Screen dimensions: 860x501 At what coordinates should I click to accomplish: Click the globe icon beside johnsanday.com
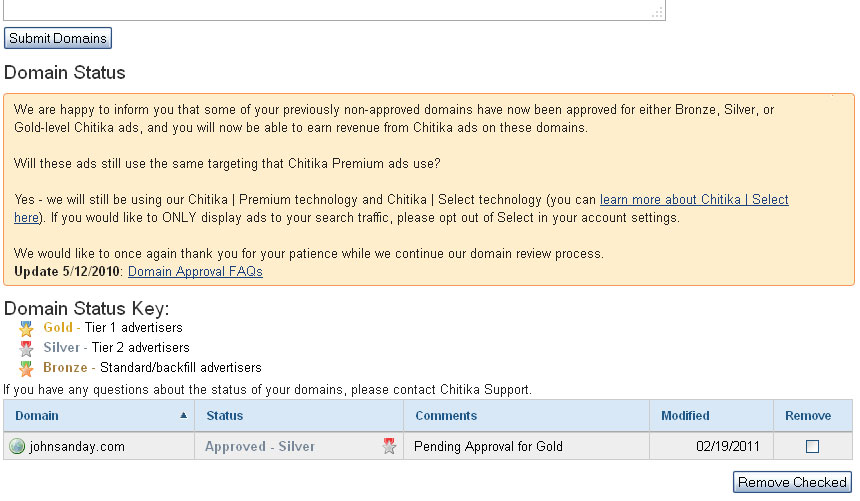(17, 447)
